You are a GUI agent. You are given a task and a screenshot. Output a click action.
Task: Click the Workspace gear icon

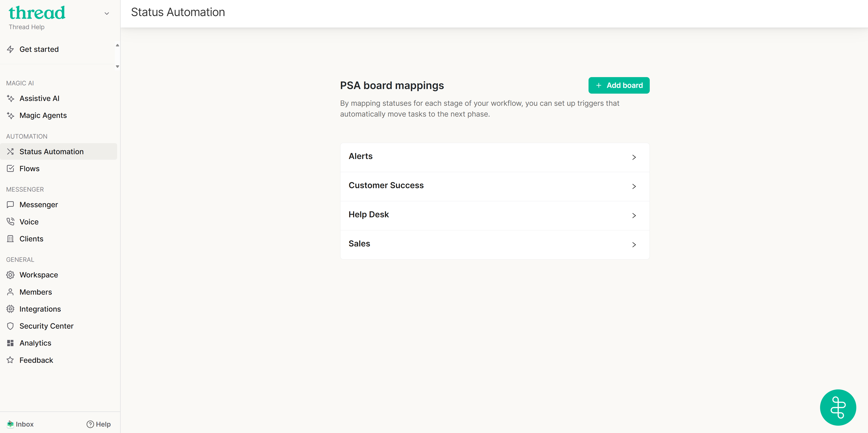(x=11, y=274)
